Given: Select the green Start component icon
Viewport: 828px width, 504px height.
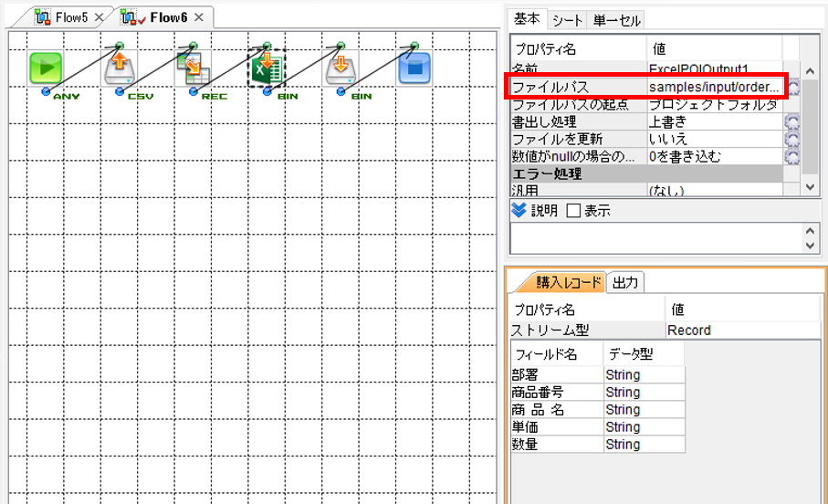Looking at the screenshot, I should coord(46,68).
